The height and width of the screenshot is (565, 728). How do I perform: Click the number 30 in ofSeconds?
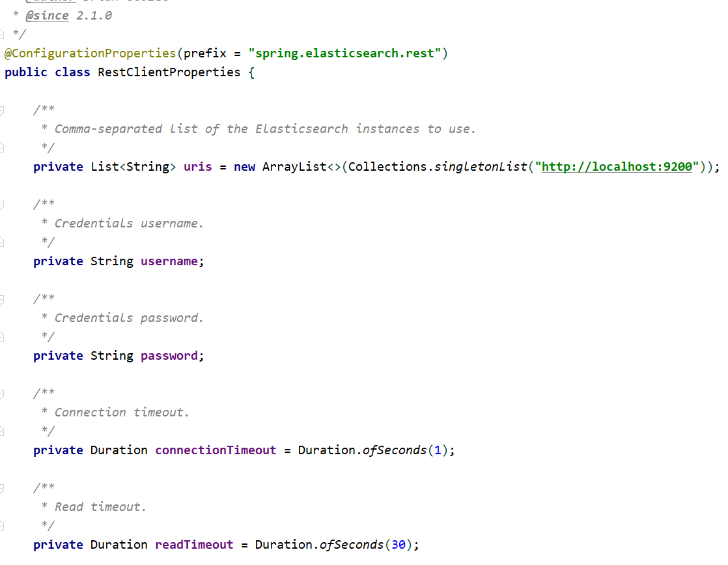(399, 545)
